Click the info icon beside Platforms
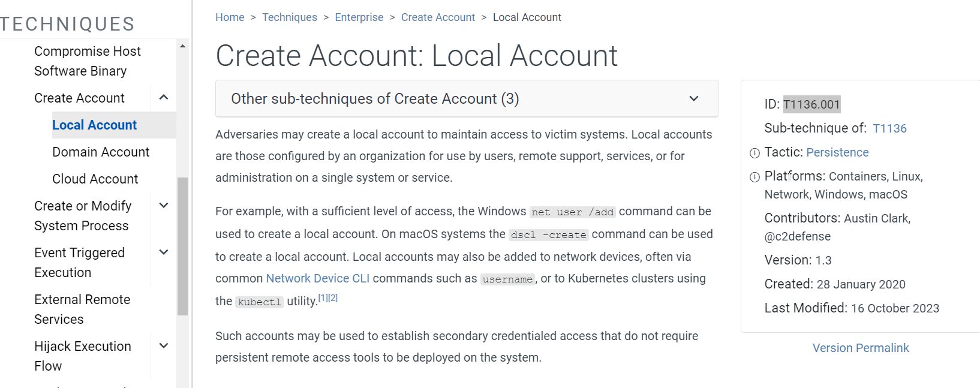980x388 pixels. pyautogui.click(x=754, y=178)
